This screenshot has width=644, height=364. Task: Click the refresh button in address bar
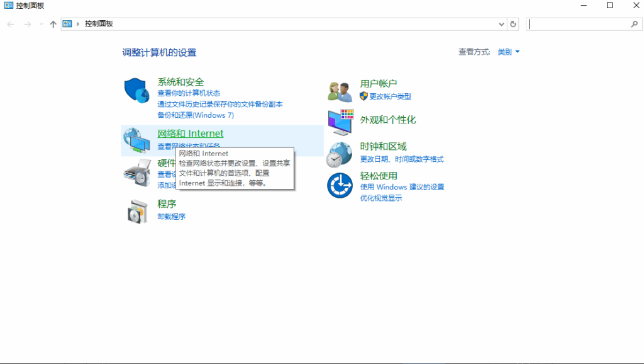pos(513,24)
